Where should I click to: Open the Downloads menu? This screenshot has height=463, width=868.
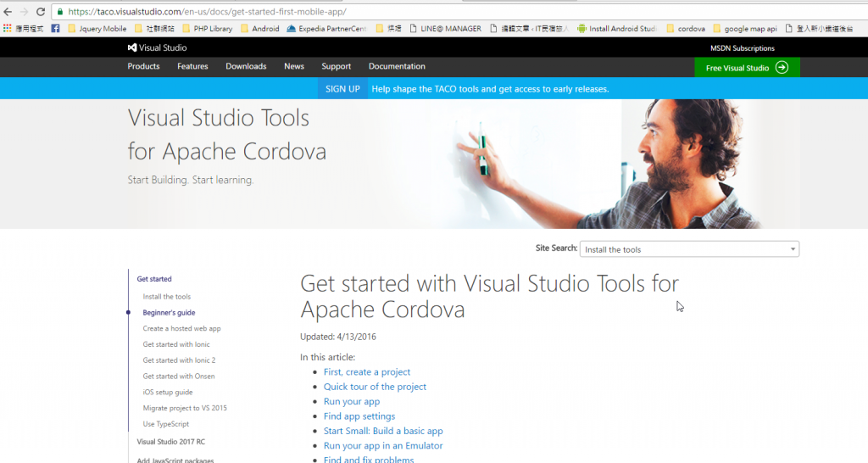click(x=246, y=66)
